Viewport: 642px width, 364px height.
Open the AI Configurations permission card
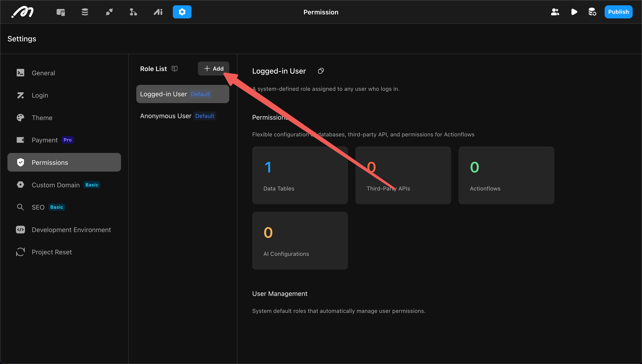[x=300, y=241]
